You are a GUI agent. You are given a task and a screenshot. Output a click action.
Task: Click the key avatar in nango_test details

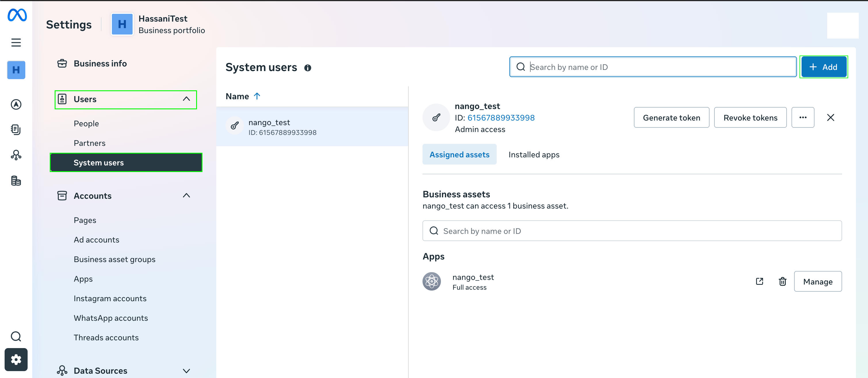click(x=436, y=117)
